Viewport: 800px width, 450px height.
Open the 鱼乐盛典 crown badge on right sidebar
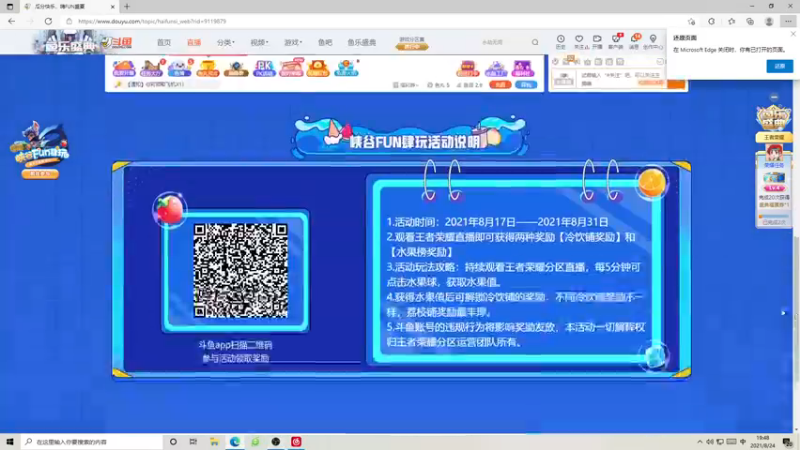coord(774,118)
